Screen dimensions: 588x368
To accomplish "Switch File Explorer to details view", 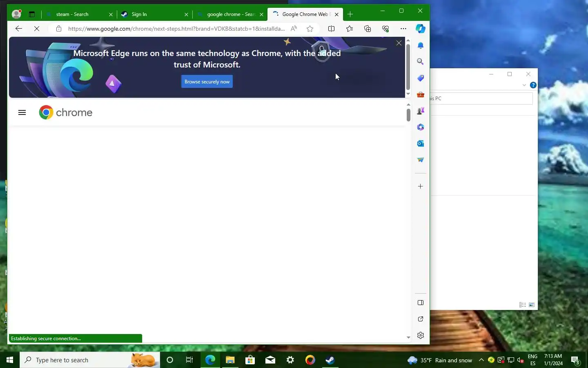I will (522, 305).
